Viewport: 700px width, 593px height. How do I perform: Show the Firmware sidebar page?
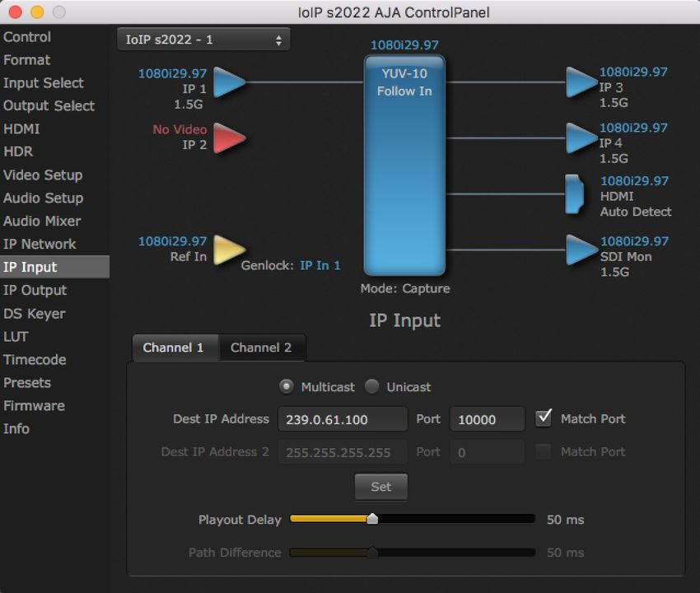54,406
